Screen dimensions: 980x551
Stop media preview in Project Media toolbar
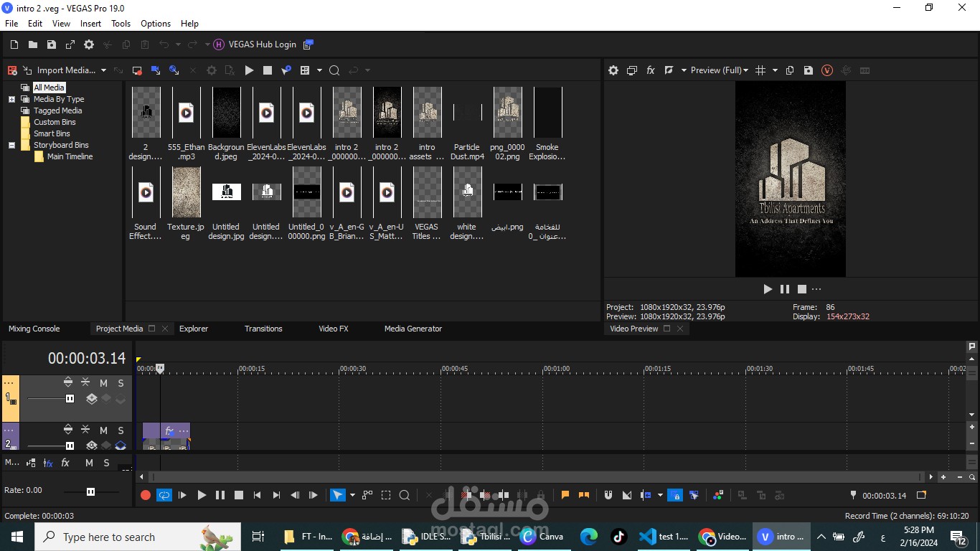click(x=268, y=70)
